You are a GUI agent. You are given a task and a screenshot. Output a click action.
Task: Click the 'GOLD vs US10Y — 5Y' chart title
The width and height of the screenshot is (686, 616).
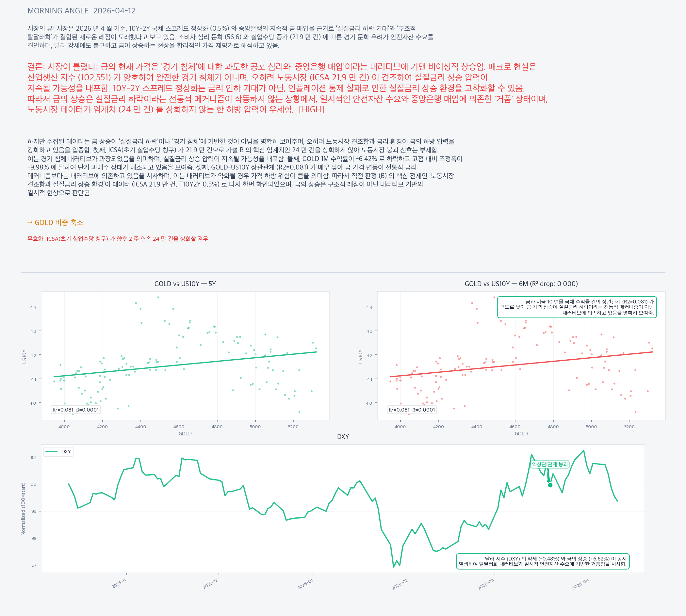point(185,284)
